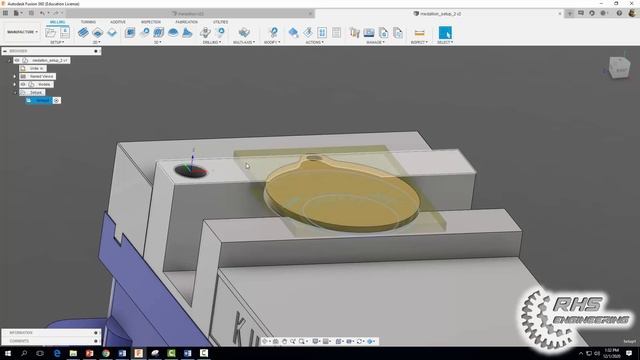Open the Manufacture workspace dropdown
This screenshot has width=640, height=360.
22,32
